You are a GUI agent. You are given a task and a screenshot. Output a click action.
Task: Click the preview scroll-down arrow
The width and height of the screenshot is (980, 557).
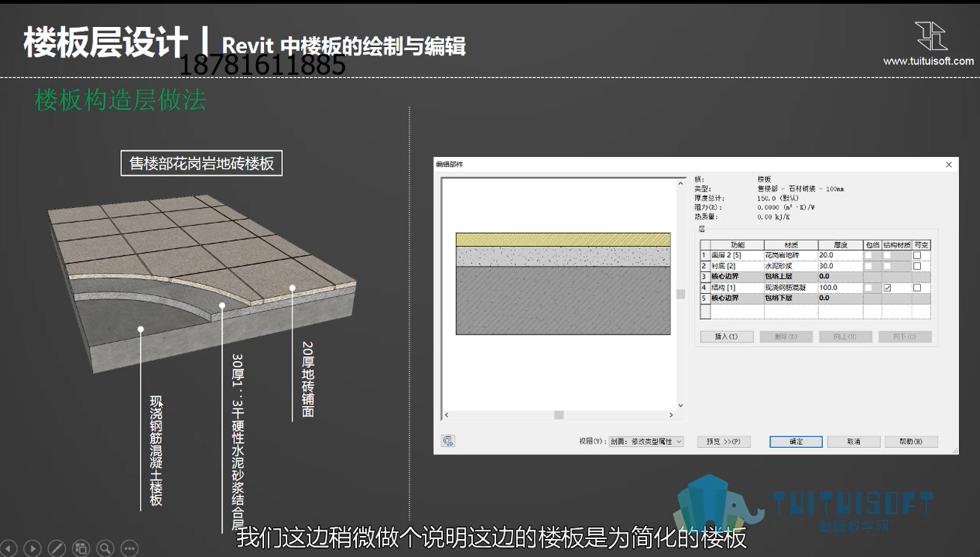point(681,405)
